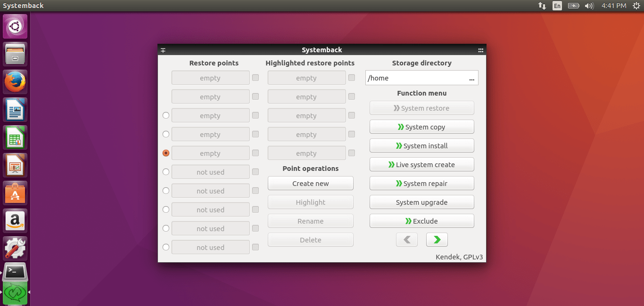Click the first empty Restore points field
644x306 pixels.
(210, 78)
